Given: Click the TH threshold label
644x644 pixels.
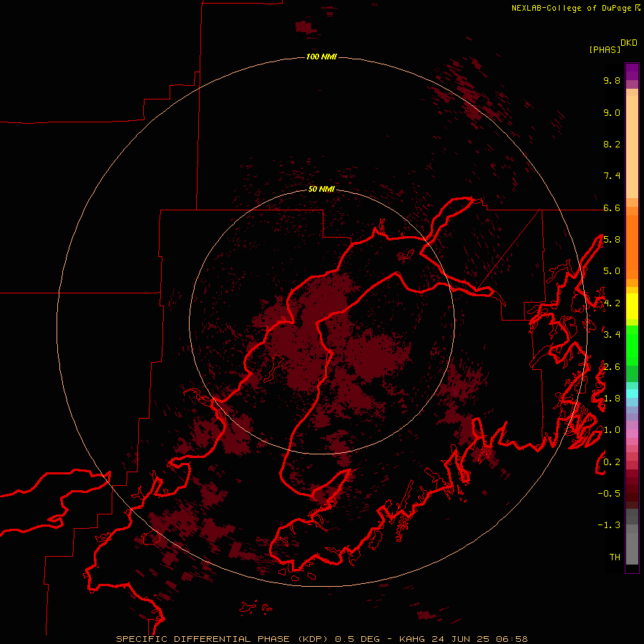Looking at the screenshot, I should [x=615, y=557].
